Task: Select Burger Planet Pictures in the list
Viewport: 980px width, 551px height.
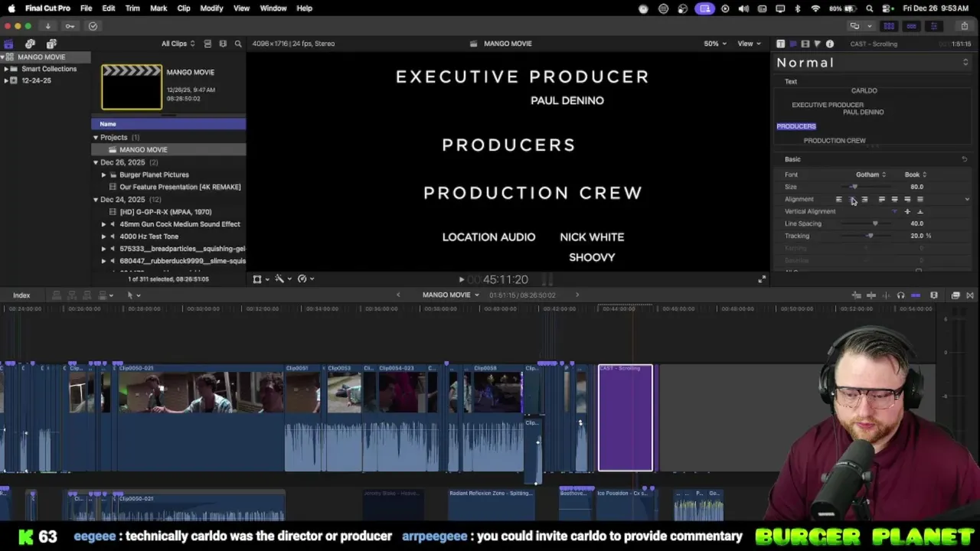Action: (154, 174)
